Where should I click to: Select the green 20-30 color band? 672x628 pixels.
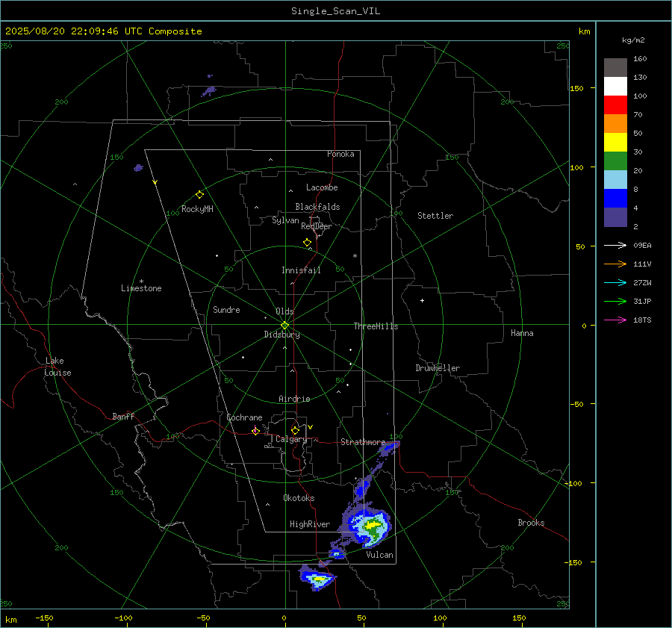tap(615, 161)
